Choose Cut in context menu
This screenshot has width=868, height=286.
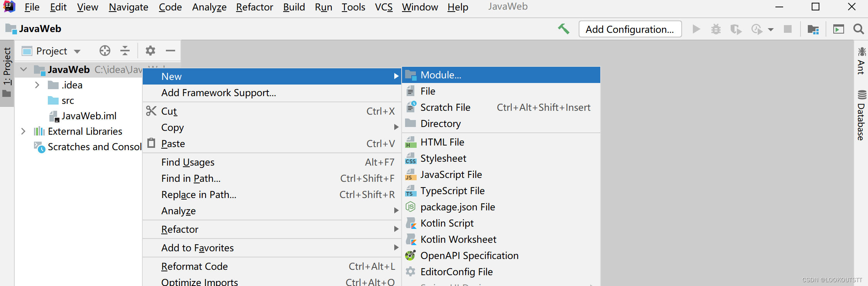tap(272, 111)
